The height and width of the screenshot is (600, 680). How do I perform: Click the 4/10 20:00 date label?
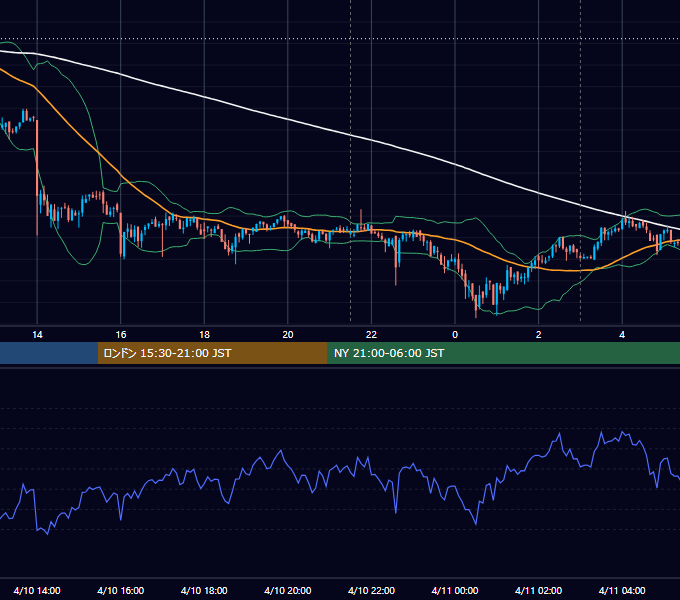point(288,590)
